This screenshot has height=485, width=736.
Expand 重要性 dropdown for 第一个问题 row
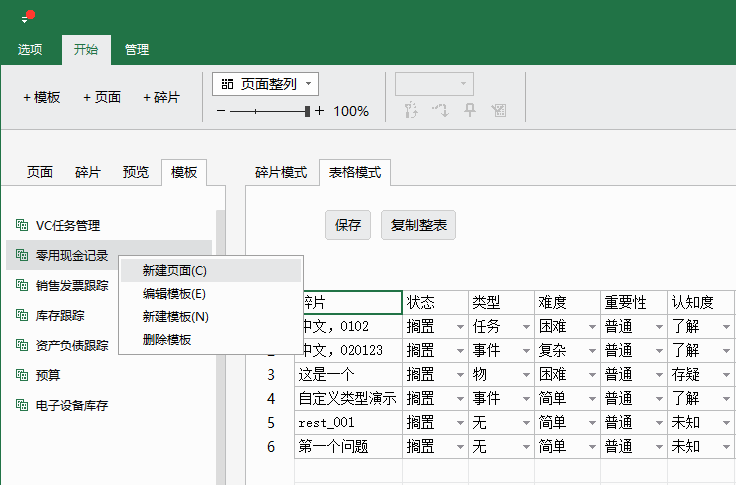pyautogui.click(x=658, y=447)
